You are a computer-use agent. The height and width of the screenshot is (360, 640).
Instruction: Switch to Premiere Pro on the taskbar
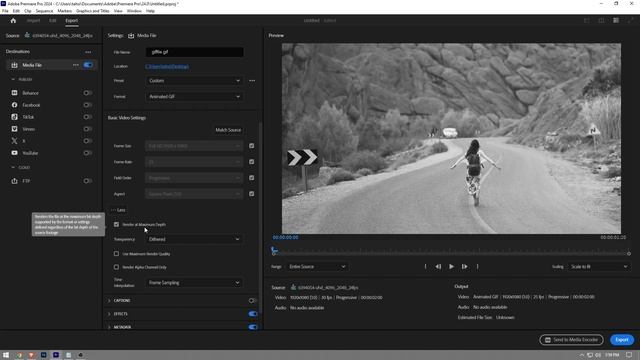(56, 355)
